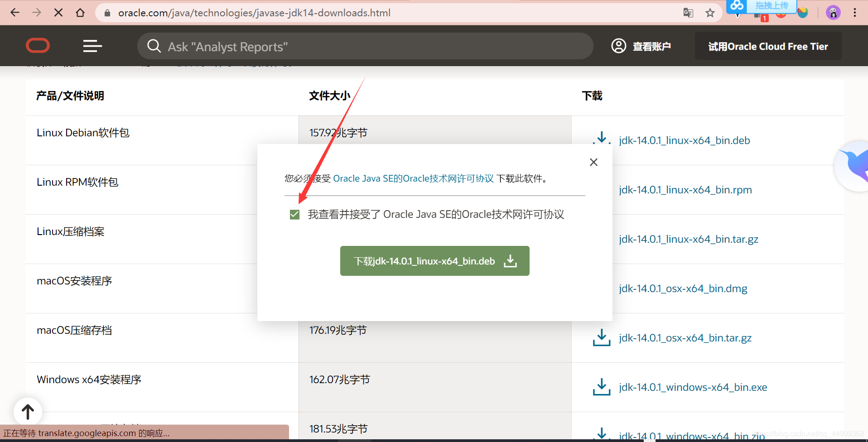The height and width of the screenshot is (442, 868).
Task: Select the Linux RPM软件包 row label
Action: (x=77, y=182)
